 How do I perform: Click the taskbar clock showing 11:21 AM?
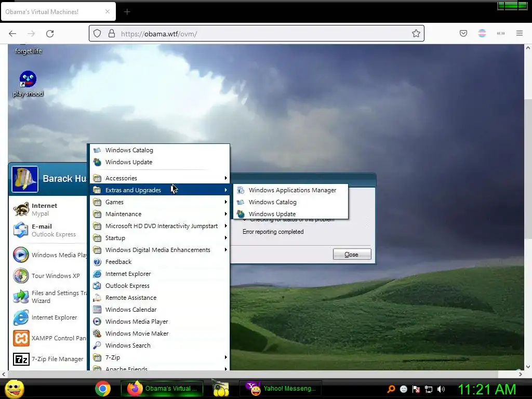pyautogui.click(x=487, y=389)
